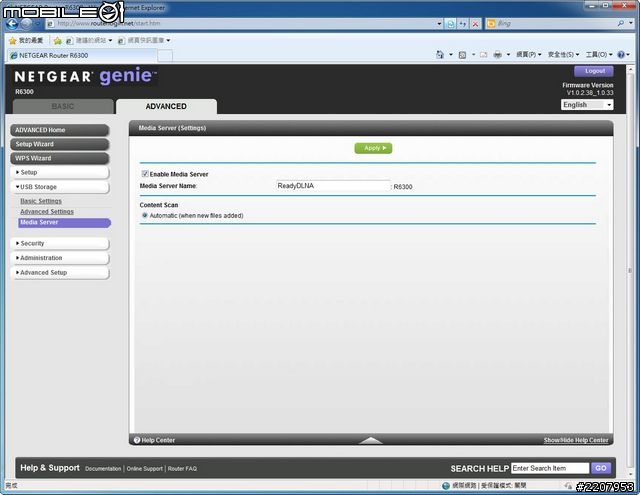Go back with the browser Back arrow
Screen dimensions: 640x495
[12, 24]
